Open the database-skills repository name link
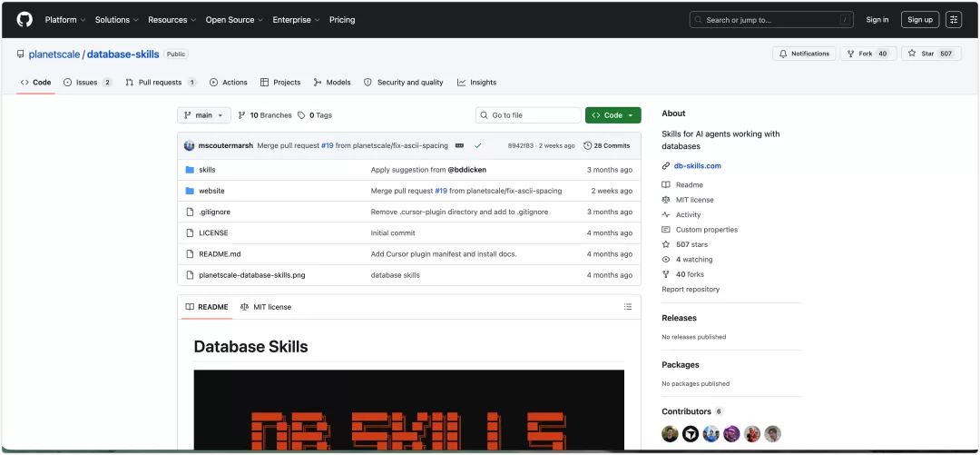Image resolution: width=980 pixels, height=455 pixels. pos(123,54)
